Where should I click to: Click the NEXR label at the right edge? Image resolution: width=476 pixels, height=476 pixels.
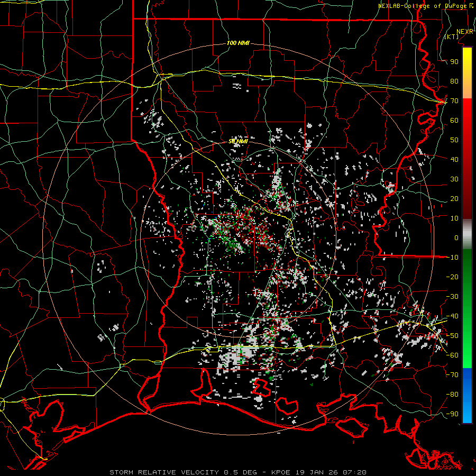coord(465,32)
